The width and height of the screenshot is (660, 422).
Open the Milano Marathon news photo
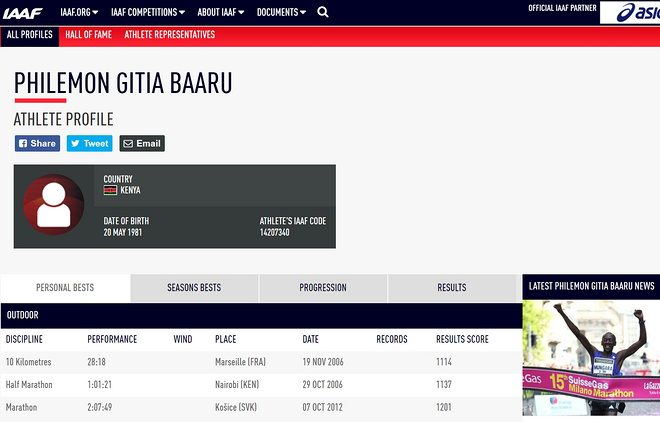pos(591,360)
